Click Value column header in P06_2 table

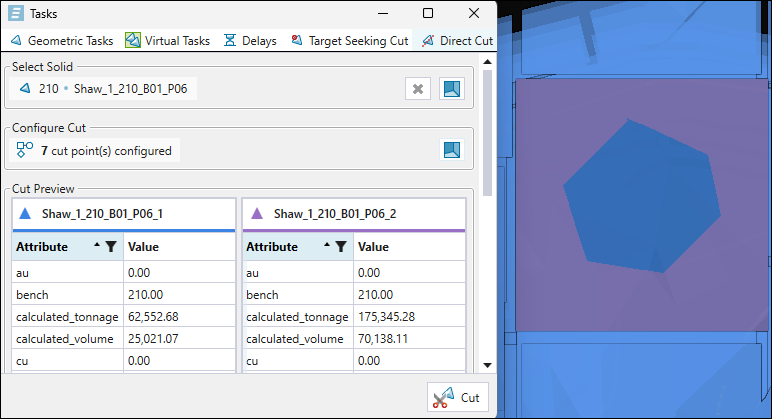click(x=409, y=247)
